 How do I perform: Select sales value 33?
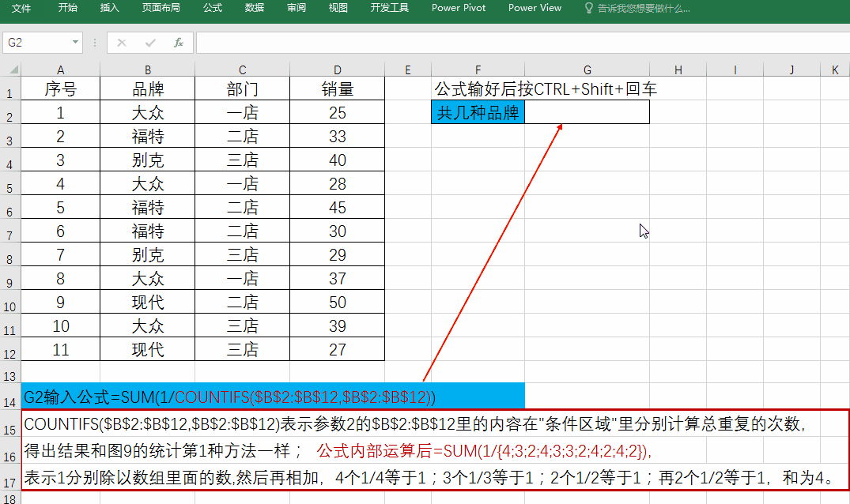(337, 136)
